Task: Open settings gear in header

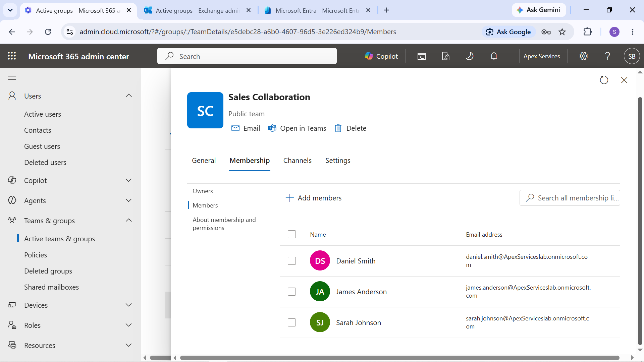Action: click(x=584, y=56)
